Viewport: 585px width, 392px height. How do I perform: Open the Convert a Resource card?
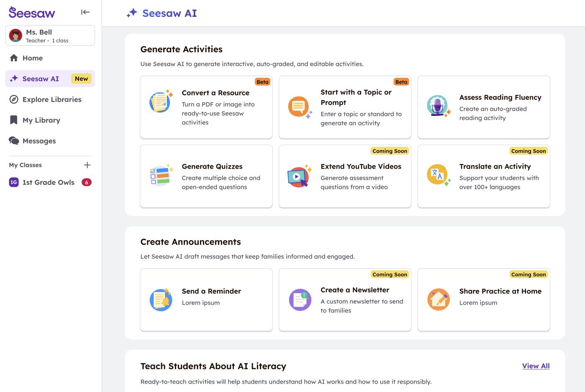pos(206,107)
